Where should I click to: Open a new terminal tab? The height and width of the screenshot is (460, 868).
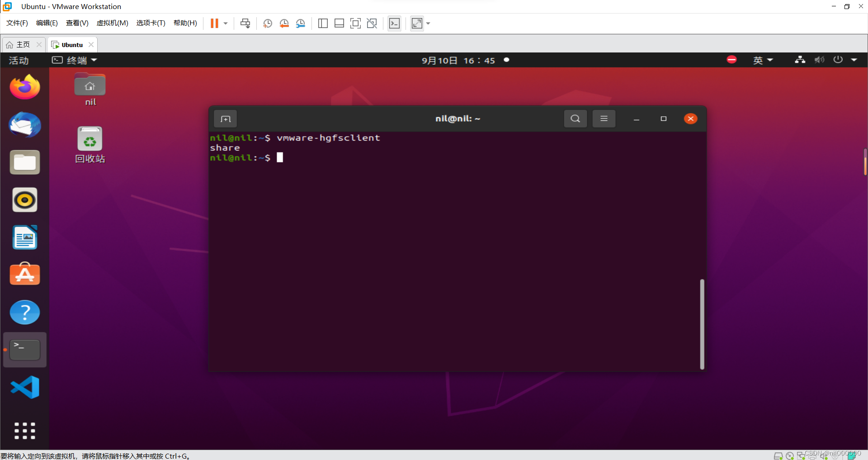click(225, 119)
